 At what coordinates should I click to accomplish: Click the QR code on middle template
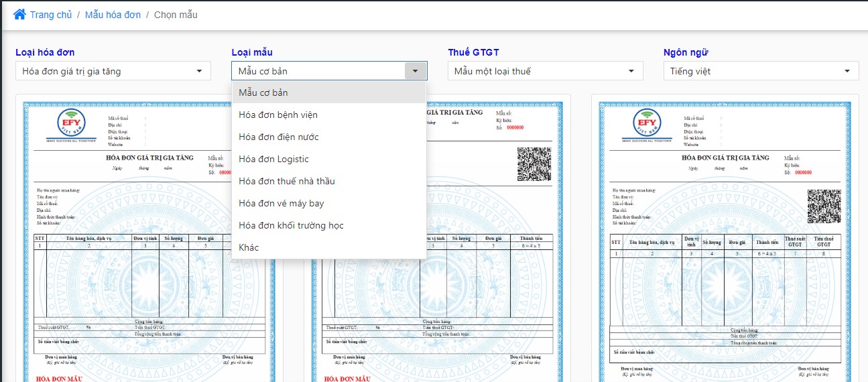point(534,164)
